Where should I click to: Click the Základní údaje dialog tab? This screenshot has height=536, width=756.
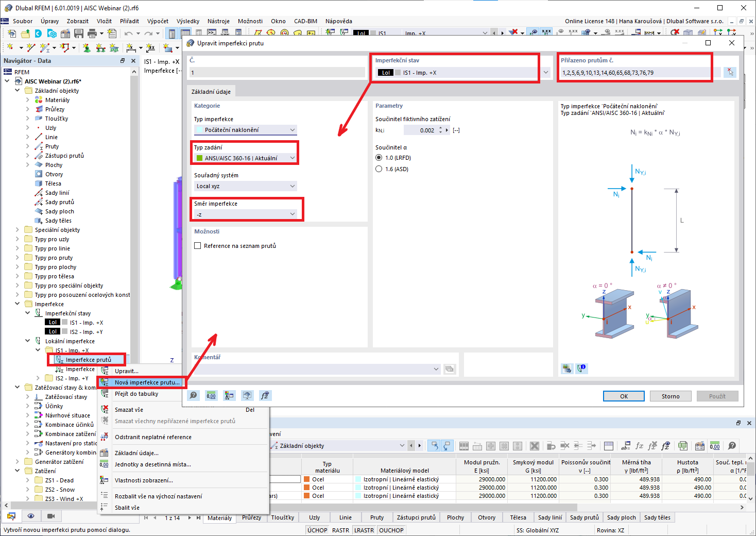point(211,92)
